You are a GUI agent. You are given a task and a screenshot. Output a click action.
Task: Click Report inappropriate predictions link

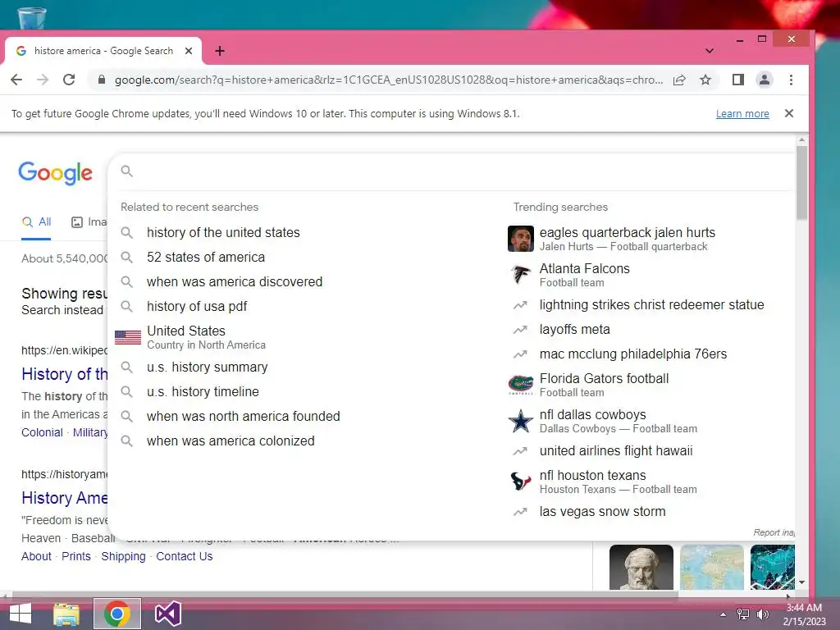(x=774, y=532)
